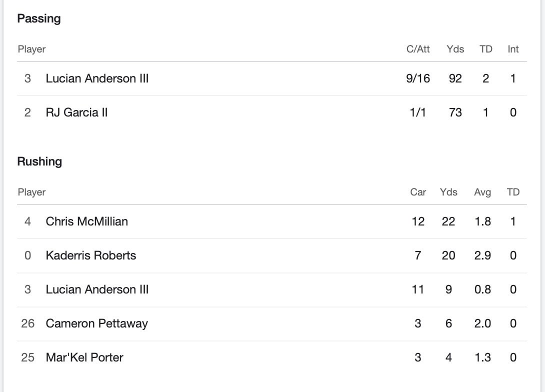Click Lucian Anderson III in Passing table
Screen dimensions: 545x392
click(97, 78)
